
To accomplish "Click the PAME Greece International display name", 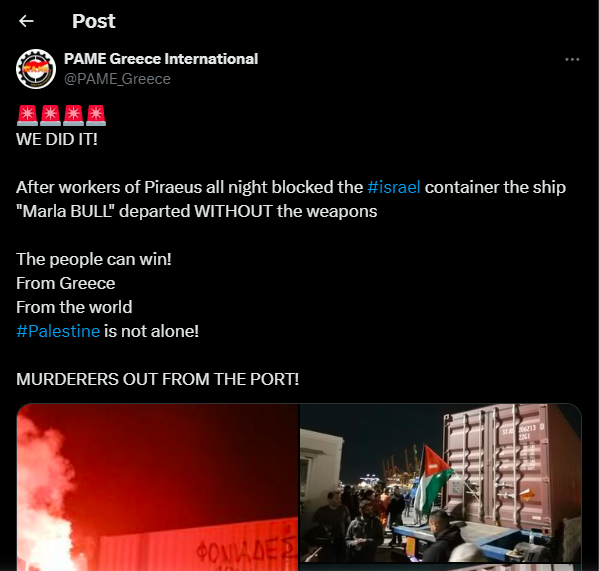I will 161,59.
